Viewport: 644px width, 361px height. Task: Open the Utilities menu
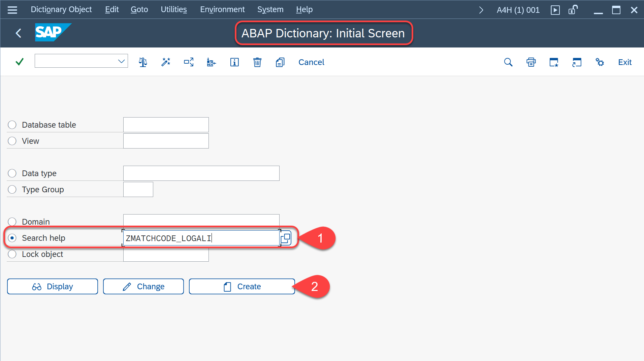pyautogui.click(x=173, y=9)
